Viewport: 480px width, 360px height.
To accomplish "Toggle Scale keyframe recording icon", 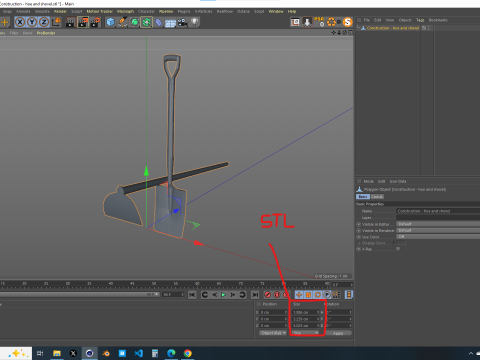I will point(308,295).
